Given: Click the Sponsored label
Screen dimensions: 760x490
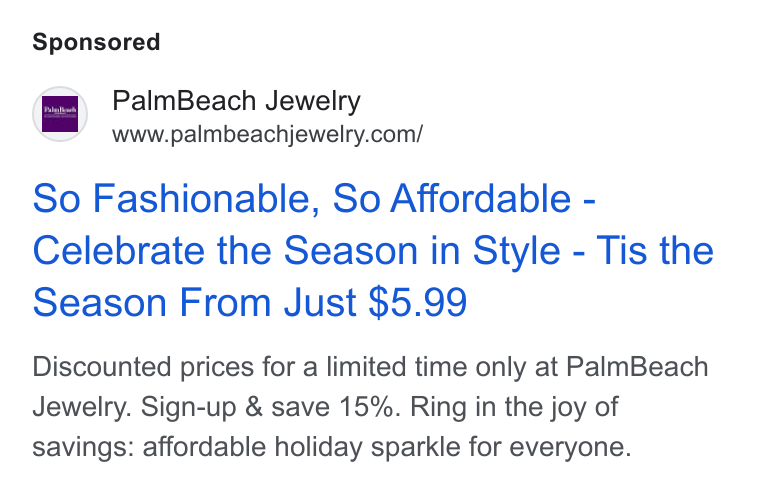Looking at the screenshot, I should pos(96,42).
